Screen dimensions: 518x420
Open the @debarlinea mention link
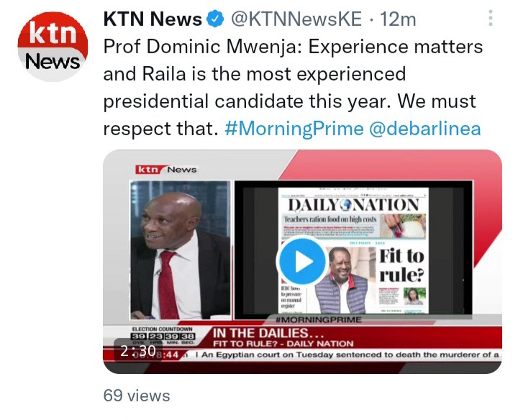tap(424, 129)
